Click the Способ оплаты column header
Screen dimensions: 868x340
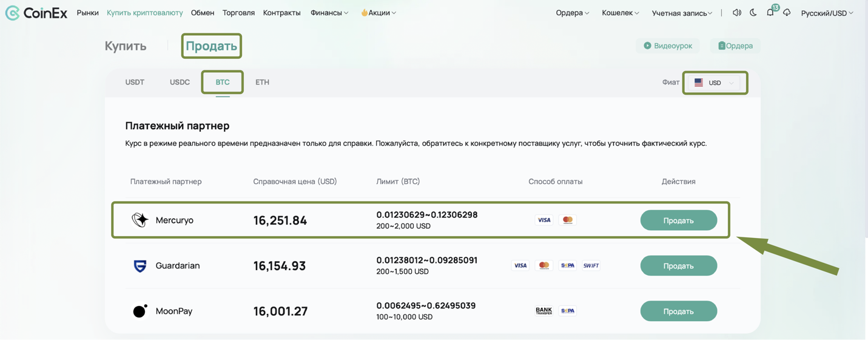tap(556, 182)
